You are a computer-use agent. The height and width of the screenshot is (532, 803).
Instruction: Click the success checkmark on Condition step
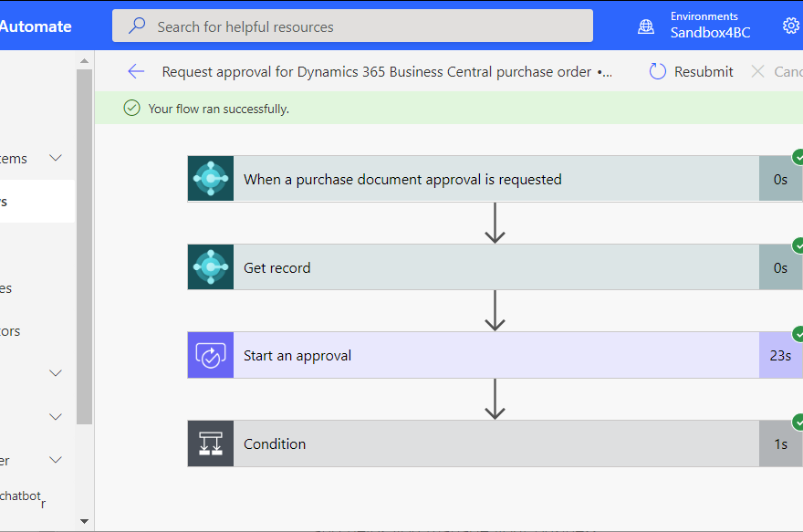point(798,422)
